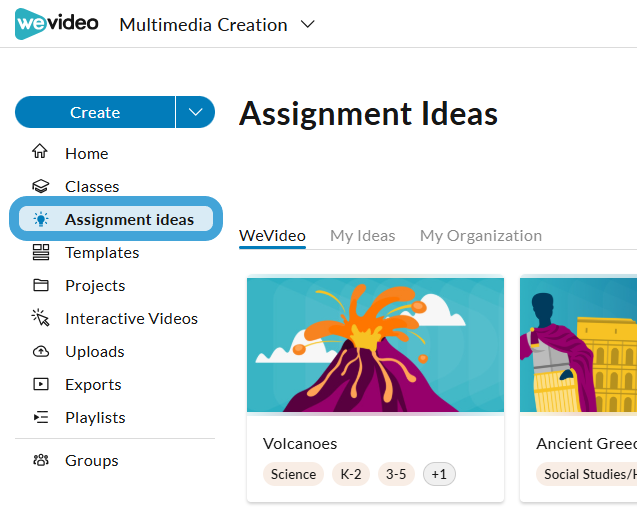Switch to the My Organization tab
The height and width of the screenshot is (511, 637).
click(x=481, y=236)
